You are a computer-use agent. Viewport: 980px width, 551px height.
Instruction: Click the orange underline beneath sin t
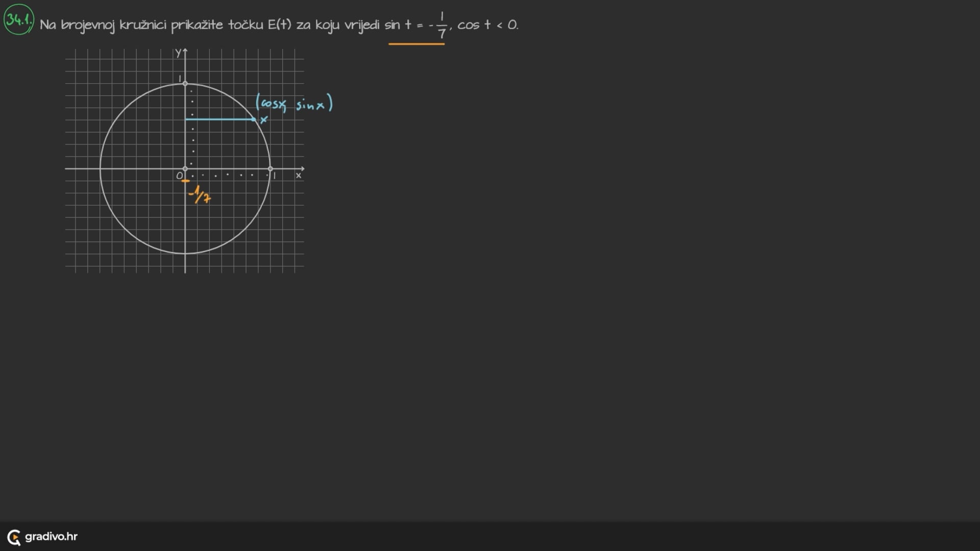pos(416,44)
